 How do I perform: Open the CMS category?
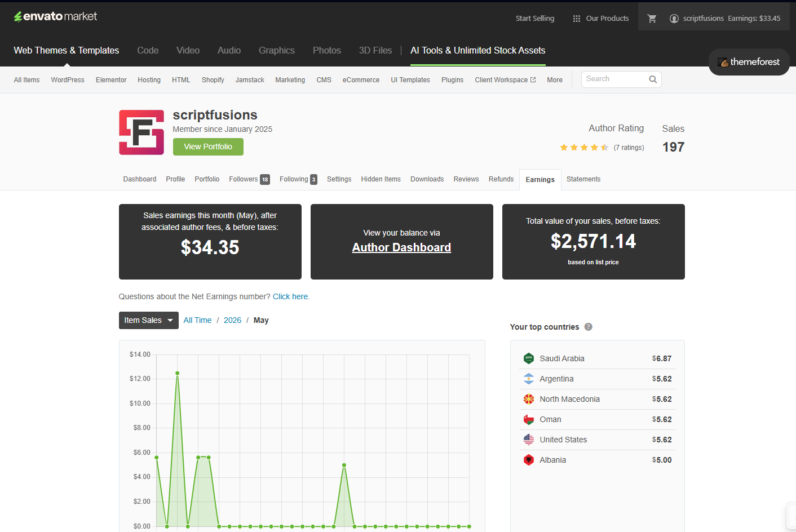pos(324,80)
